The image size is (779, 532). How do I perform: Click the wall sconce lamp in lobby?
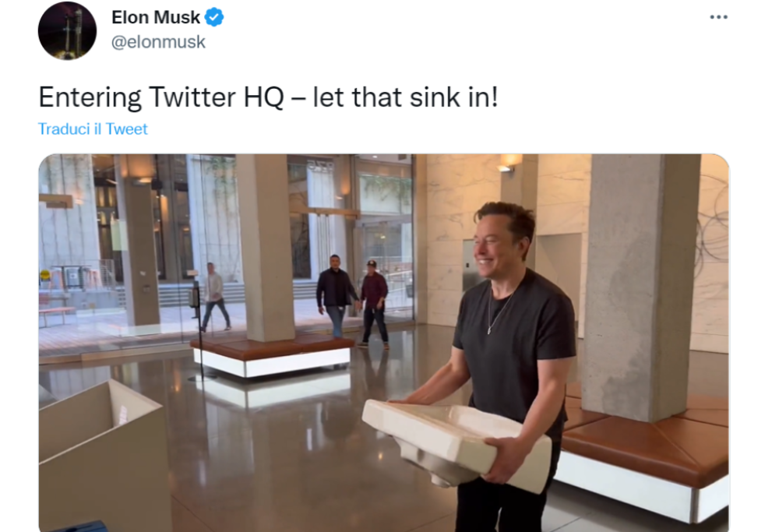pos(509,163)
